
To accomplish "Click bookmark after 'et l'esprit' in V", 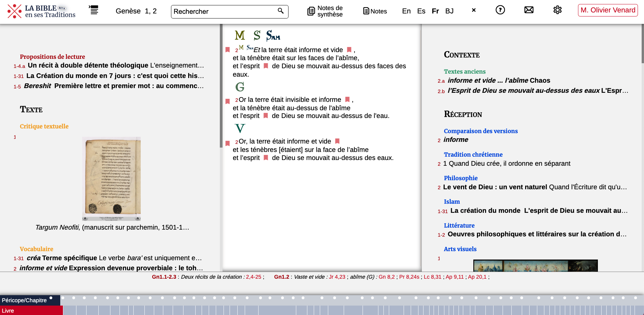I will (x=266, y=158).
